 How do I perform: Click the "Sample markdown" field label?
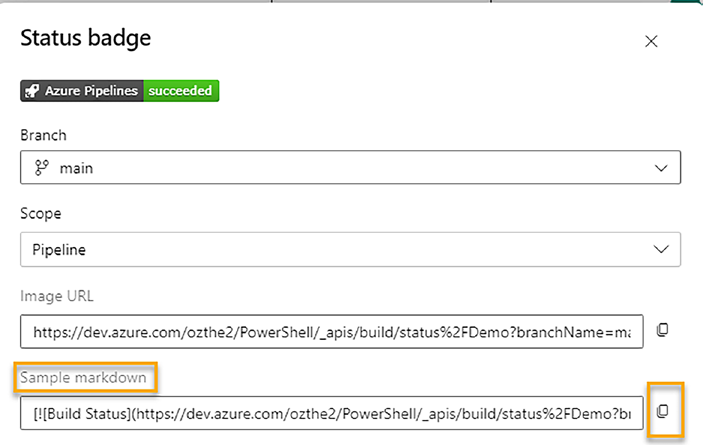pyautogui.click(x=87, y=378)
